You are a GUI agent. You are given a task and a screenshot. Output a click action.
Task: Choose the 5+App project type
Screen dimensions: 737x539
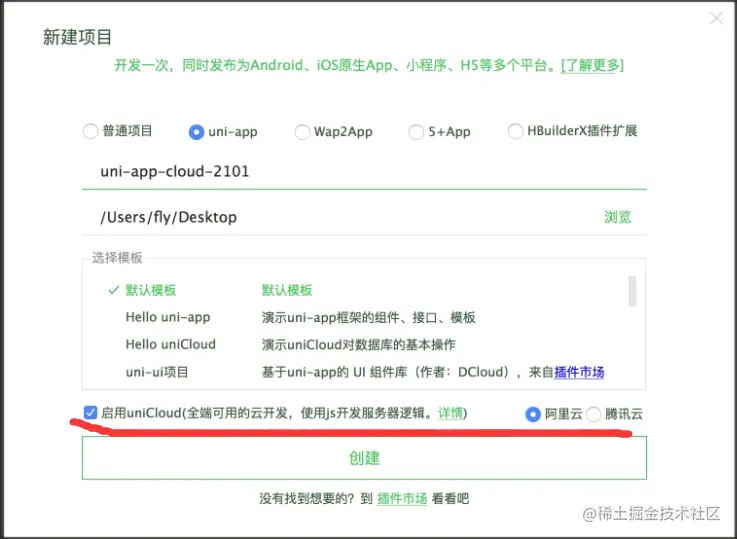pyautogui.click(x=416, y=132)
